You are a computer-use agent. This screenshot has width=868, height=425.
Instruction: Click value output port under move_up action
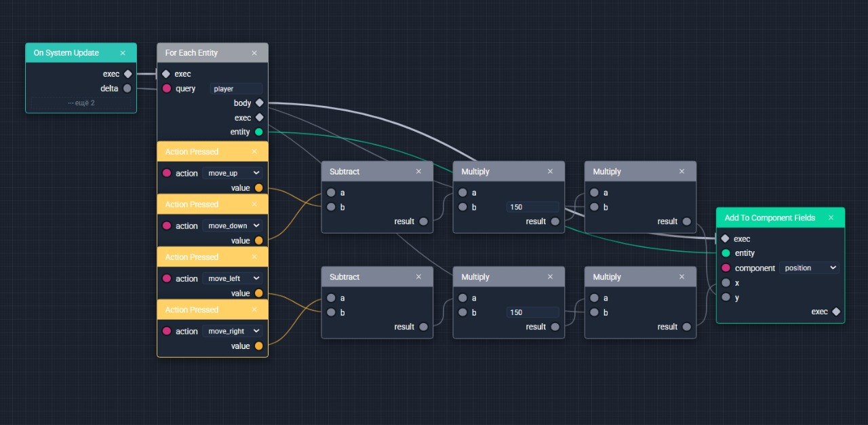[258, 188]
